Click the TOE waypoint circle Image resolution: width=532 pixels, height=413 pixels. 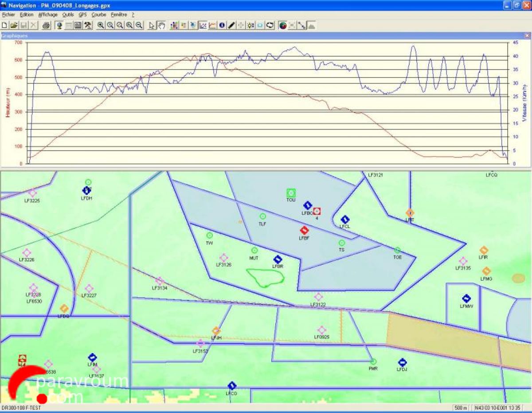point(397,251)
